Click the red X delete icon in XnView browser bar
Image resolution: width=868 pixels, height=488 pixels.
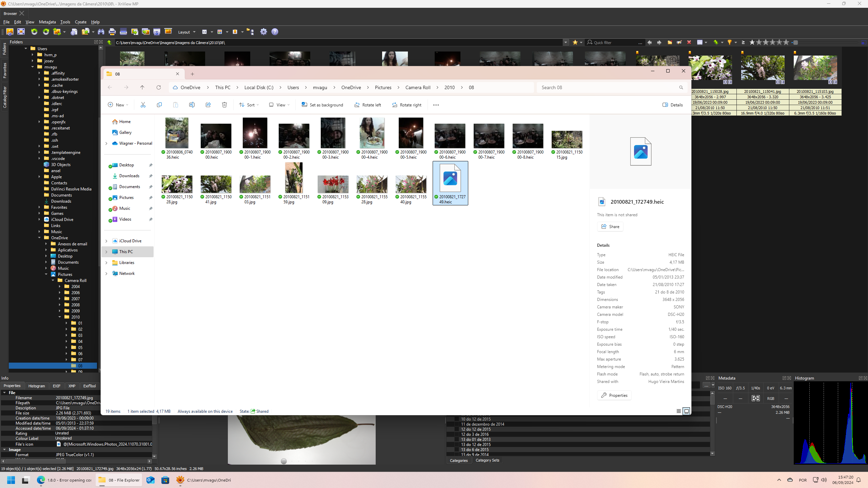pyautogui.click(x=689, y=42)
